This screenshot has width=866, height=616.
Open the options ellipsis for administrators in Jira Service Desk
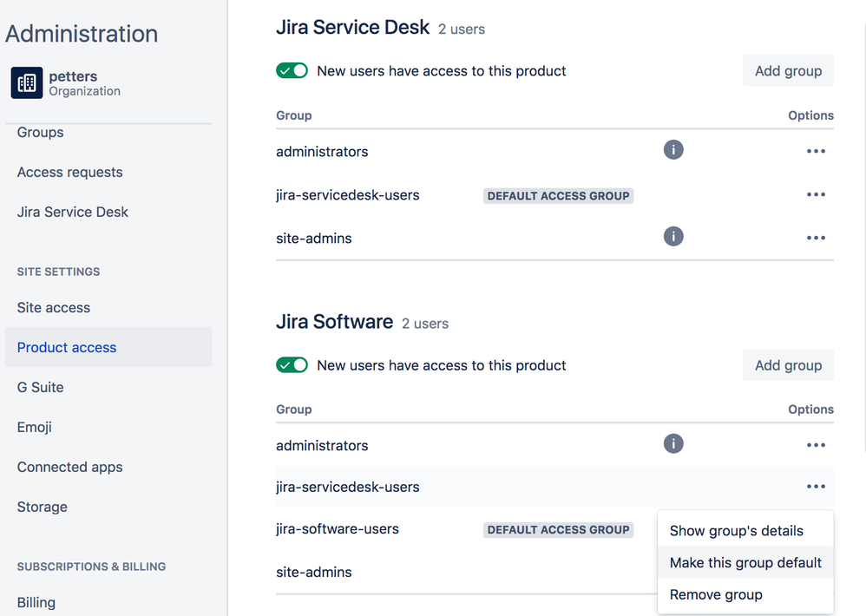click(x=816, y=150)
